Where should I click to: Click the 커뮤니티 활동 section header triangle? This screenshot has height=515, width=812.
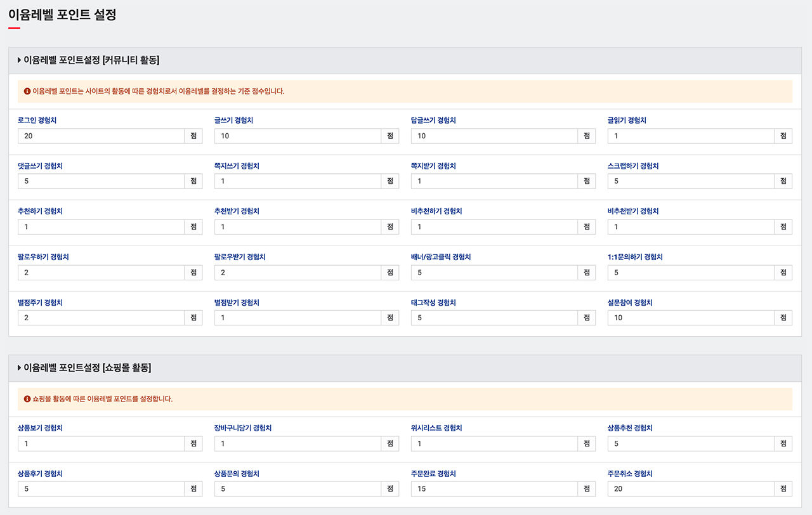click(x=20, y=60)
